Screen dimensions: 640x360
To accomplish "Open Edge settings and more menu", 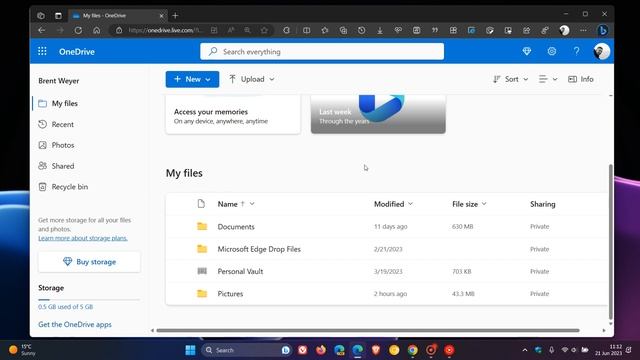I will [x=583, y=30].
